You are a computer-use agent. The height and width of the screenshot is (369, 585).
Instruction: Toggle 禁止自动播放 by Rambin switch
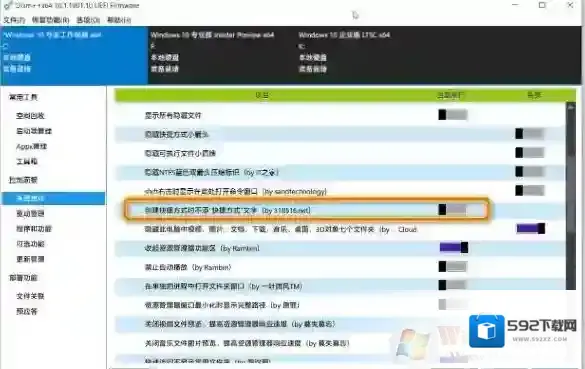pos(453,266)
